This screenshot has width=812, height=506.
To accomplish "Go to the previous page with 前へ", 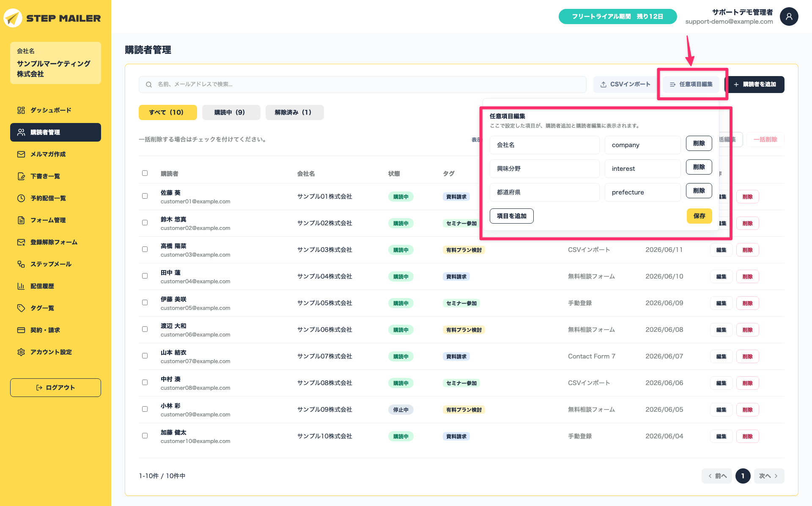I will tap(717, 476).
